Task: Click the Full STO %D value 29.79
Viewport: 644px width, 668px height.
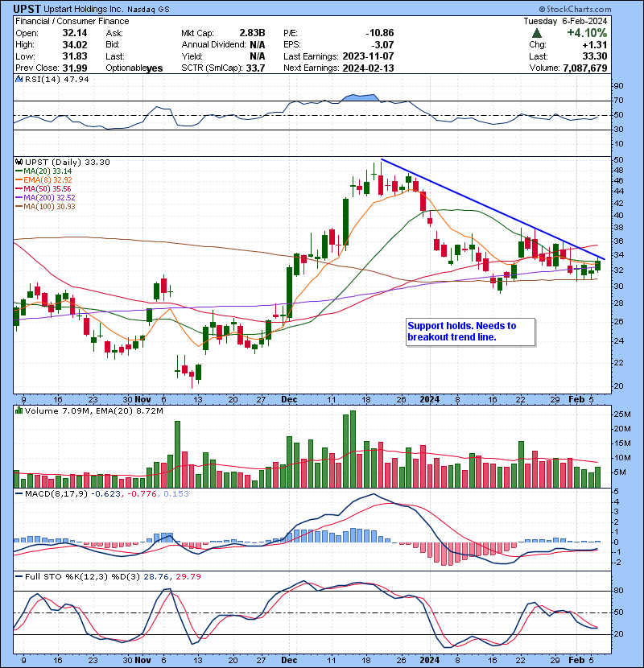Action: [188, 577]
